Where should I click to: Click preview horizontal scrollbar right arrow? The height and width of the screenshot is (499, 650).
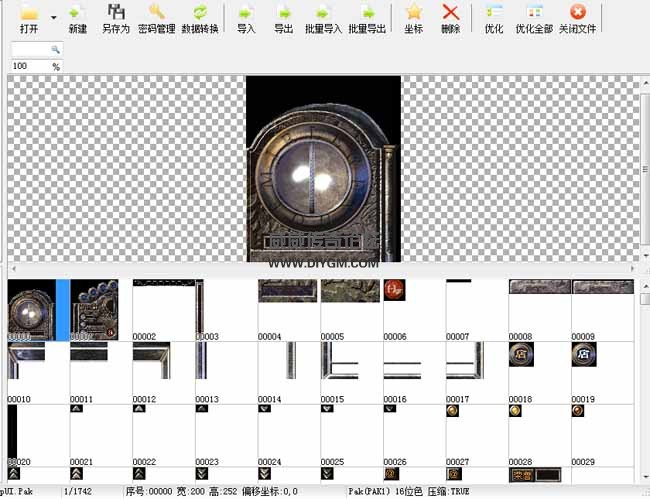point(633,269)
